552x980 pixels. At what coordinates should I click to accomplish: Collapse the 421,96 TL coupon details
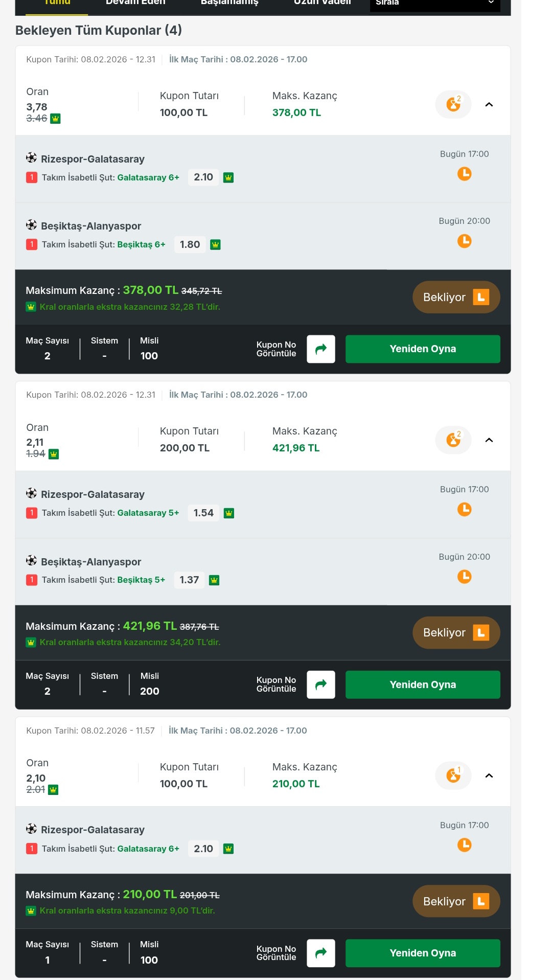[489, 440]
